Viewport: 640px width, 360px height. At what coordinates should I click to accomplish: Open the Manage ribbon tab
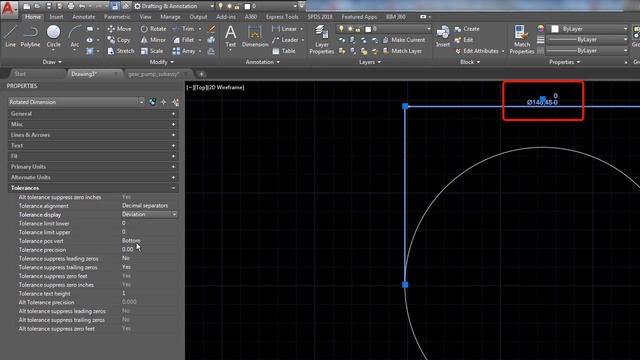pyautogui.click(x=170, y=17)
